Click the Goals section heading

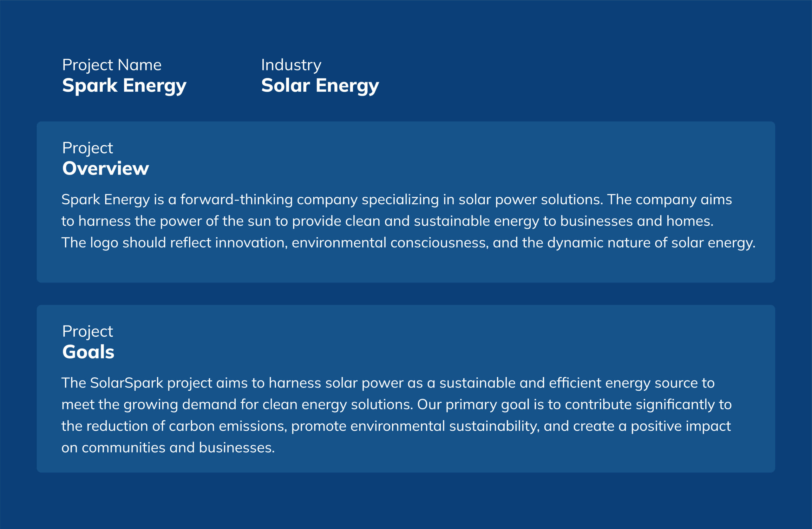[x=88, y=352]
